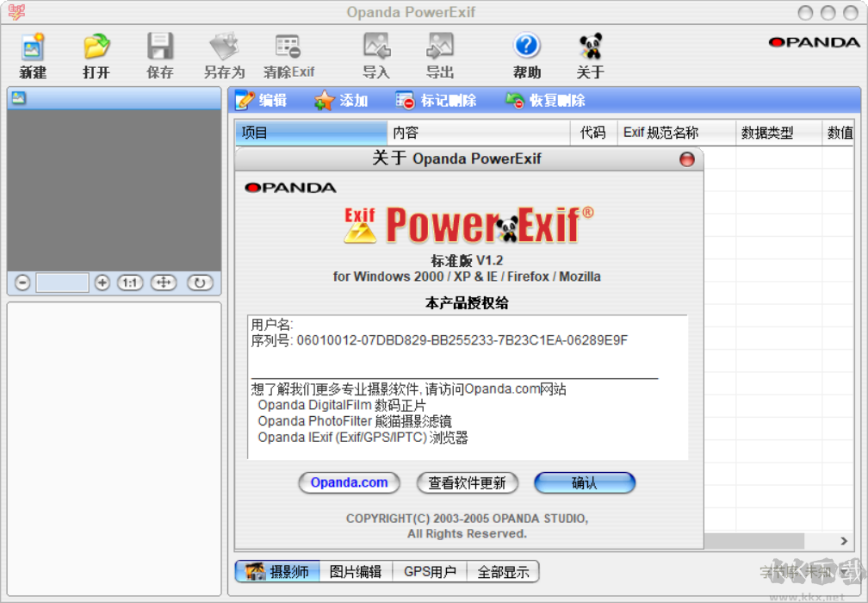This screenshot has height=603, width=868.
Task: Confirm the About dialog with 确认
Action: (585, 483)
